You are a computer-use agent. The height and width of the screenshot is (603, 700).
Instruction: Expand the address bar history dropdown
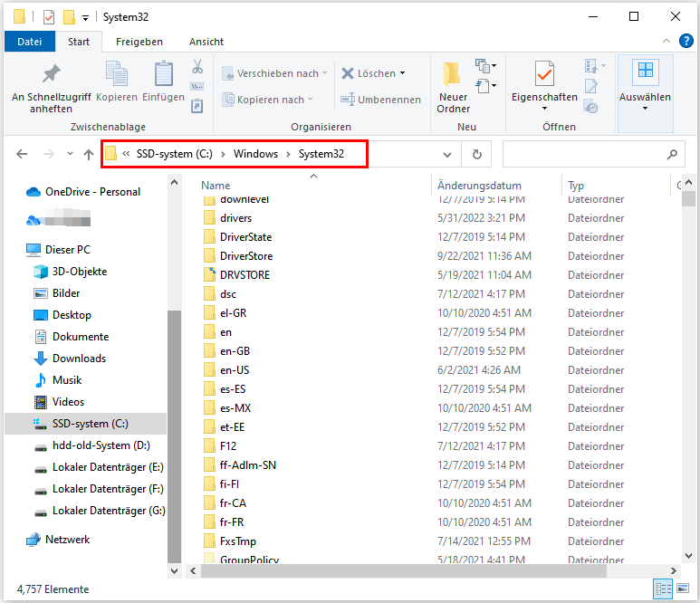pos(446,155)
